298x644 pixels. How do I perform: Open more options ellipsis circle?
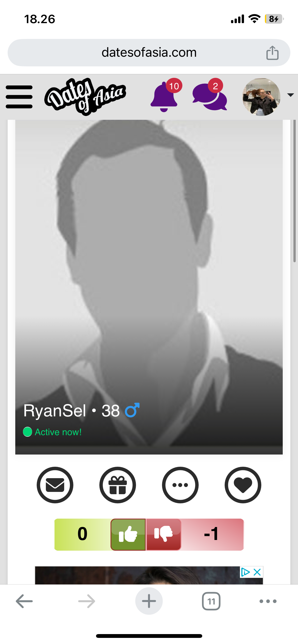[180, 485]
